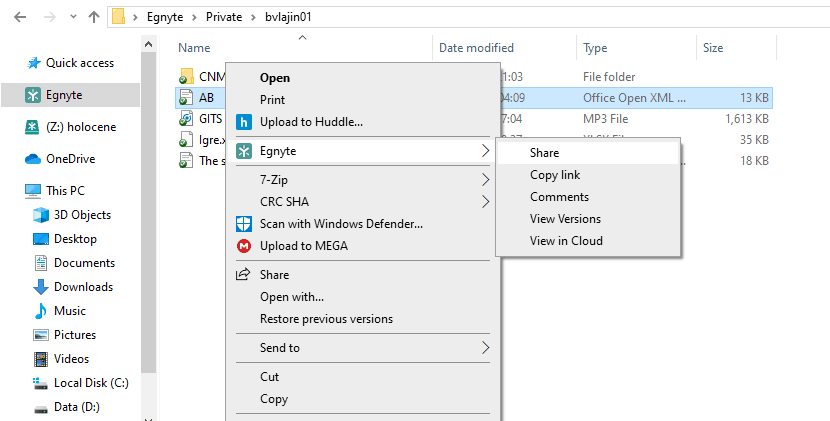Viewport: 830px width, 421px height.
Task: Click the Igre spreadsheet file icon
Action: point(186,140)
